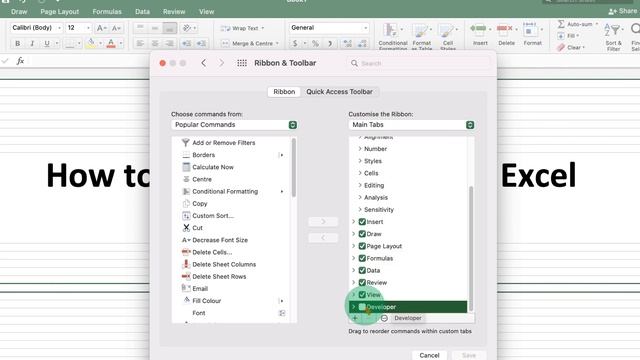Uncheck the Formulas tab checkbox
This screenshot has width=640, height=360.
362,258
